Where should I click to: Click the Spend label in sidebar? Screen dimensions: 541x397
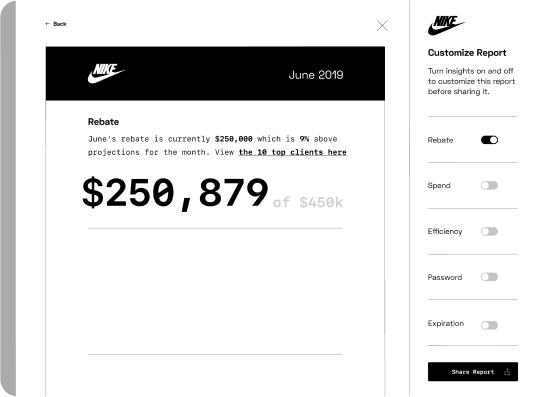[439, 186]
